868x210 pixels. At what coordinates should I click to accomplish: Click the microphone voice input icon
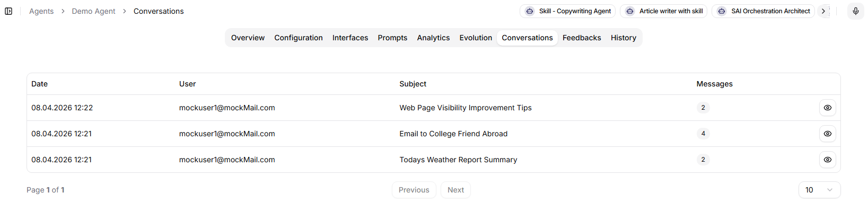pyautogui.click(x=856, y=11)
